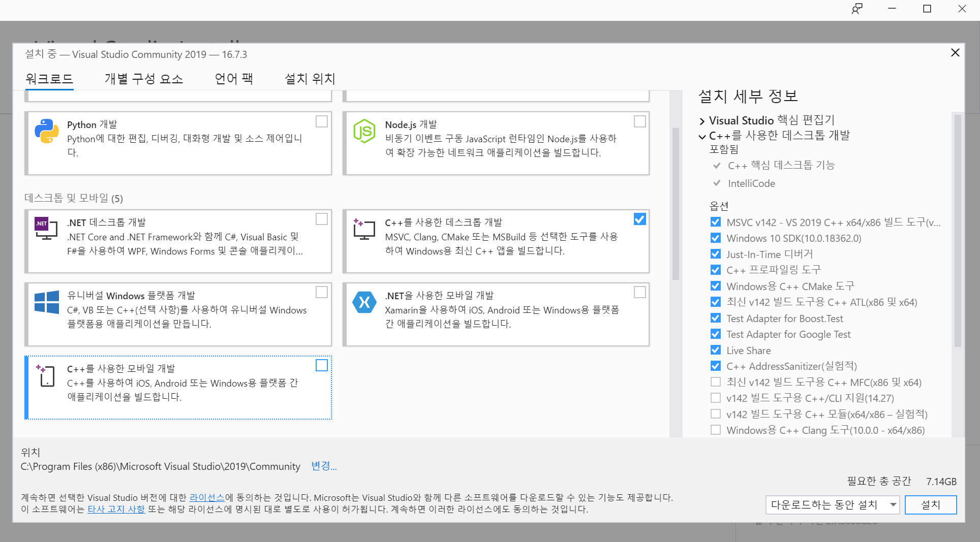Click the 7.14GB required space value
Viewport: 980px width, 542px height.
[941, 482]
